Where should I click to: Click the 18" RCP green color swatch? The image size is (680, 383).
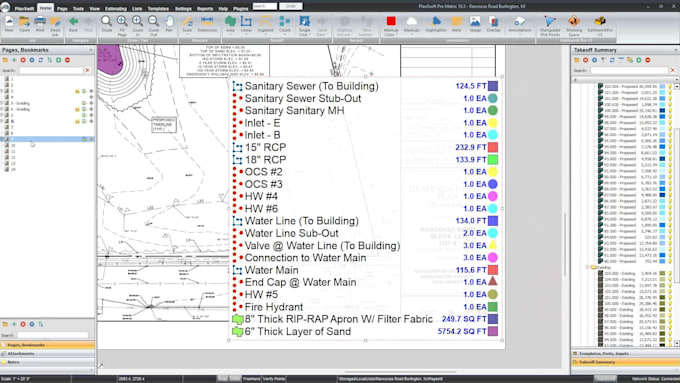tap(493, 160)
